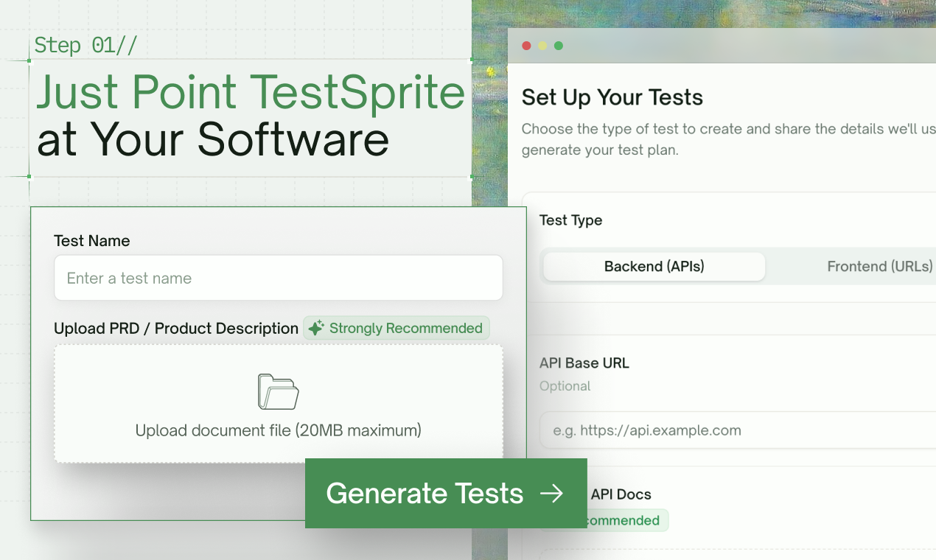Click the Upload PRD / Product Description label
Screen dimensions: 936x560
coord(176,329)
